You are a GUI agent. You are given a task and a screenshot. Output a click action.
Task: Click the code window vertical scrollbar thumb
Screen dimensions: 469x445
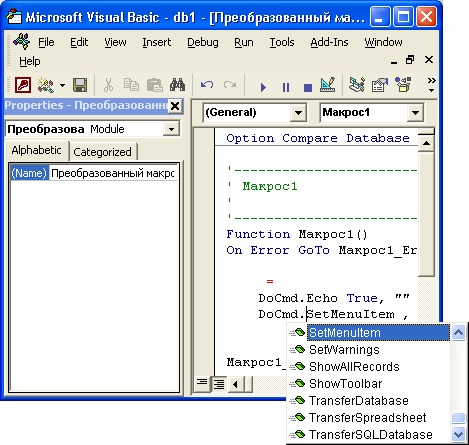pos(426,214)
